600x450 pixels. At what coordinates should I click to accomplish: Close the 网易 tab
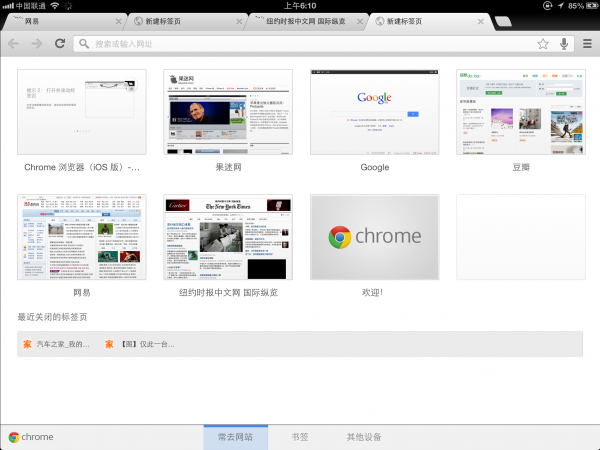tap(119, 22)
